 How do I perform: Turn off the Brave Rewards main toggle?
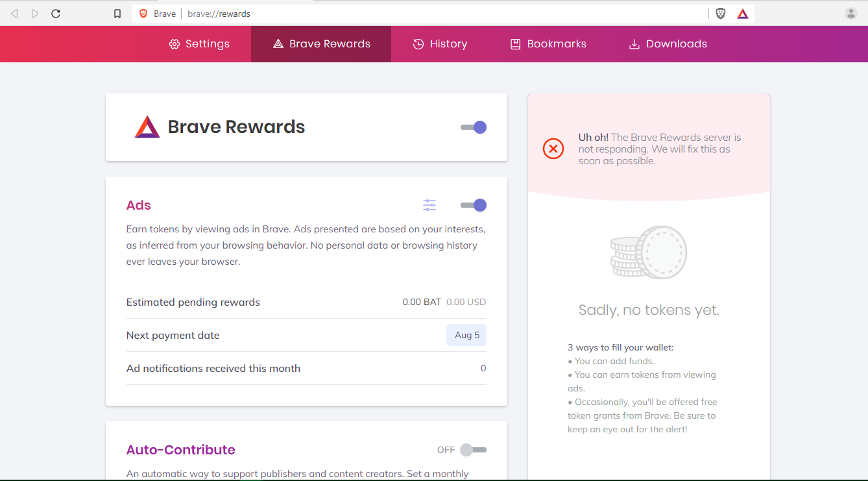474,127
